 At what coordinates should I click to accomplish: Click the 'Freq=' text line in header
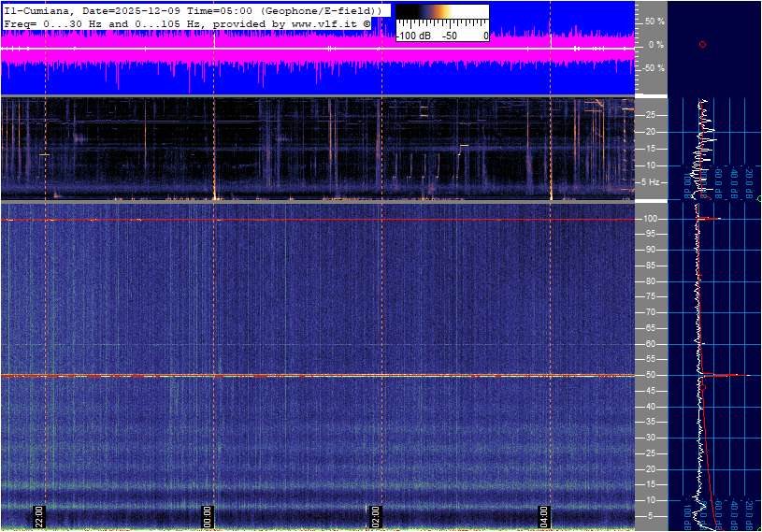(x=21, y=23)
